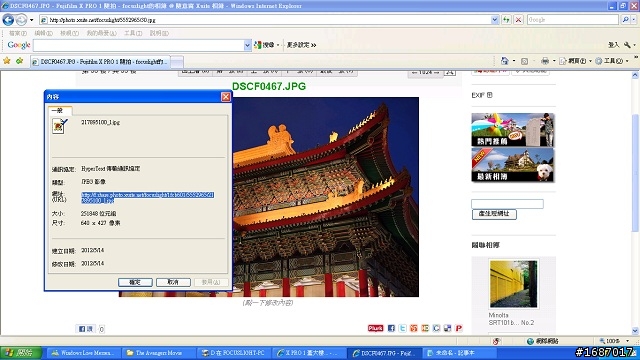Screen dimensions: 640x360
Task: Click the image file icon in dialog
Action: click(60, 126)
